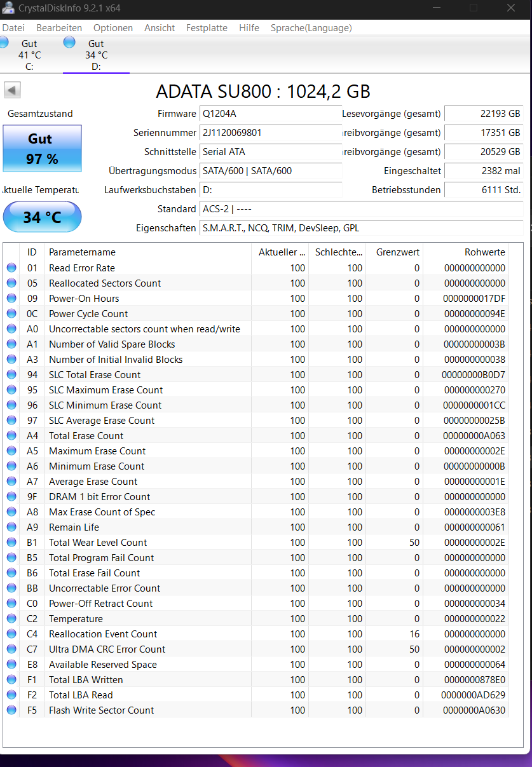Screen dimensions: 532x767
Task: Click the Schnittstelle field Serial ATA
Action: coord(271,152)
